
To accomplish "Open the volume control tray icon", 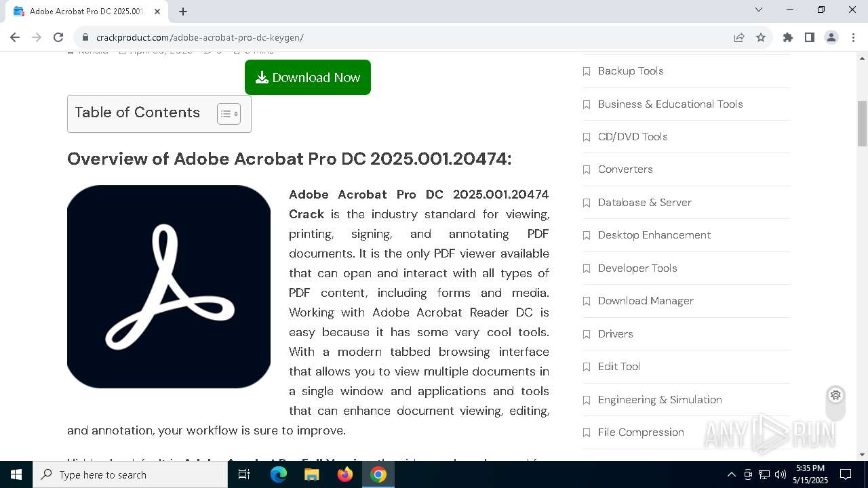I will (781, 474).
